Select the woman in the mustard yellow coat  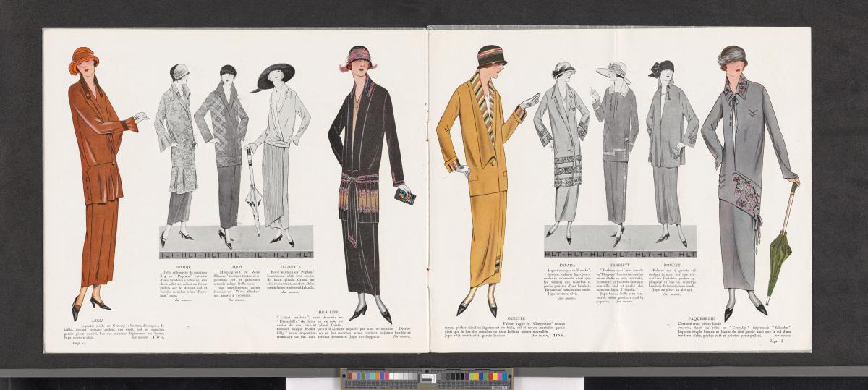point(480,181)
